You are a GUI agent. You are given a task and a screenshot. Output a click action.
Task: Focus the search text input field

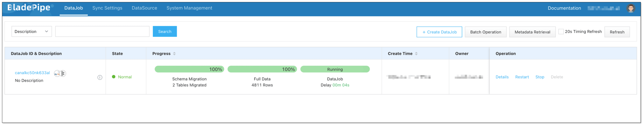pyautogui.click(x=102, y=31)
